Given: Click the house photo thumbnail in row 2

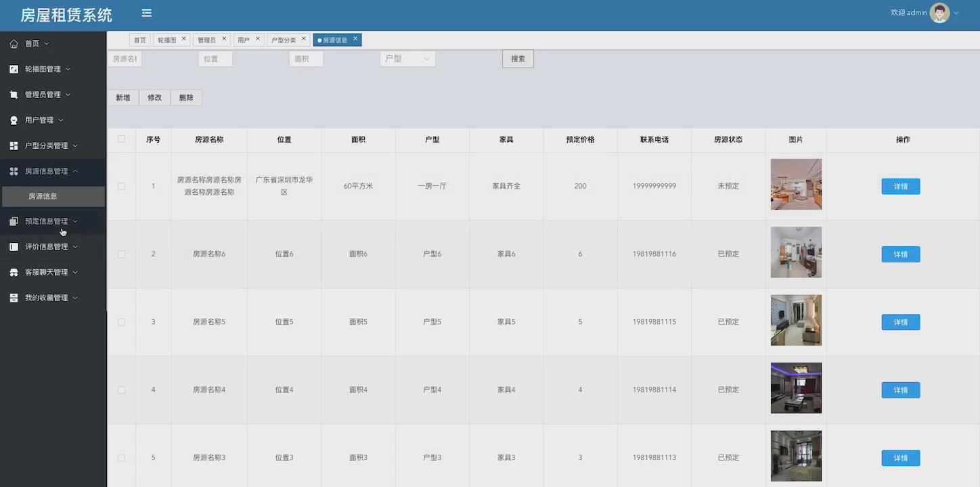Looking at the screenshot, I should tap(796, 252).
